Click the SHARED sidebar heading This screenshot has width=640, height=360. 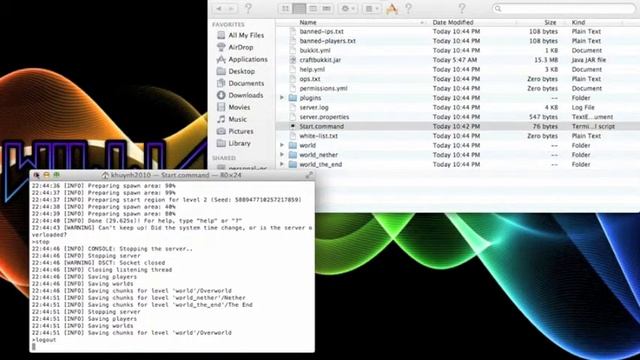coord(224,158)
